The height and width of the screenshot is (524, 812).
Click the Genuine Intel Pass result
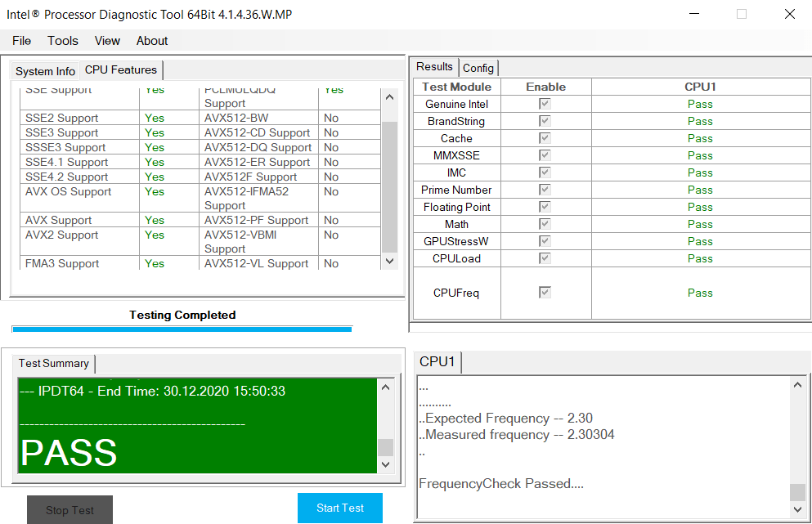click(x=700, y=104)
